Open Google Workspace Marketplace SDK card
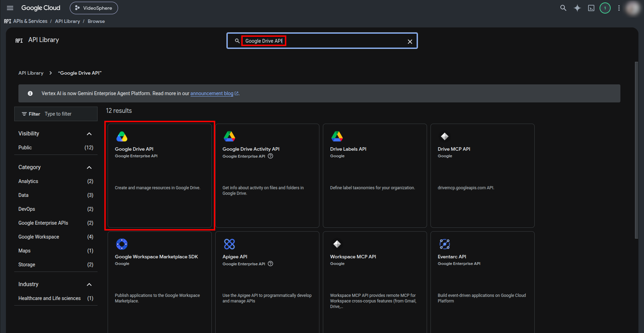 tap(160, 282)
